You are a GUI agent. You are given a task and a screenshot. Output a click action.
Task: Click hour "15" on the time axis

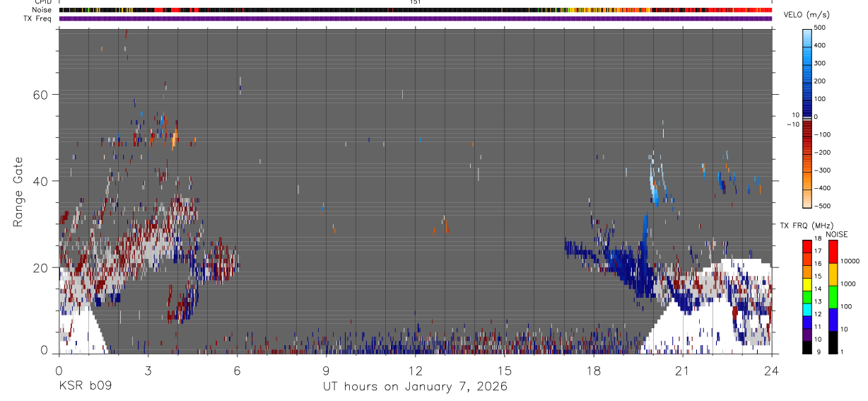click(x=505, y=370)
